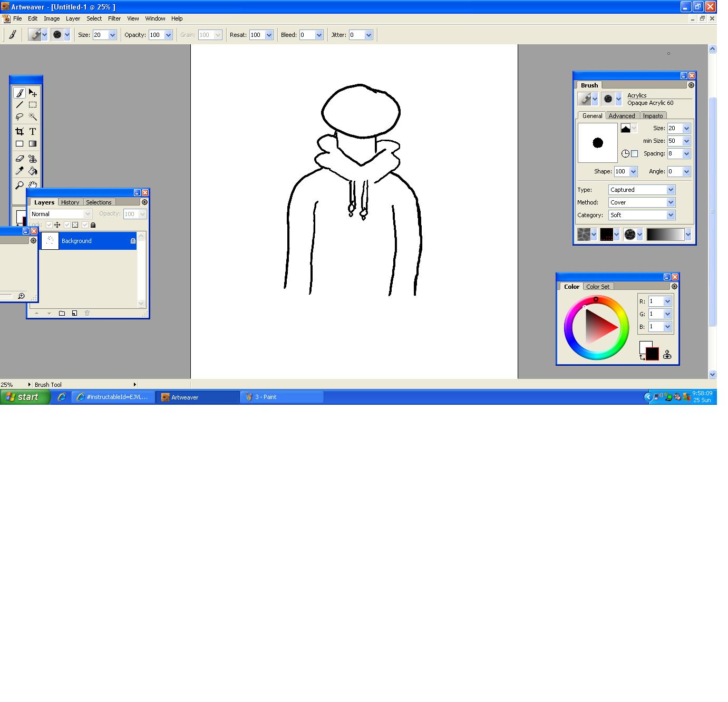Choose the Eraser tool
This screenshot has height=702, width=728.
[x=20, y=158]
